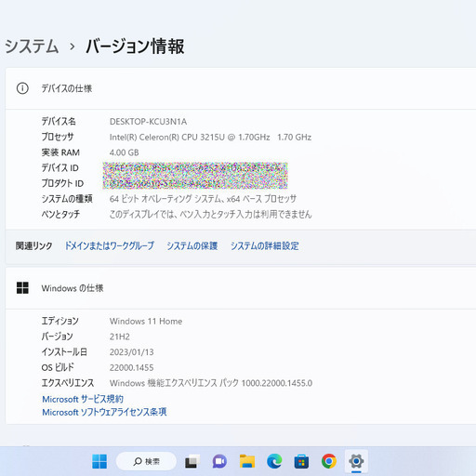Viewport: 476px width, 476px height.
Task: Open システムの保護 link
Action: click(192, 246)
